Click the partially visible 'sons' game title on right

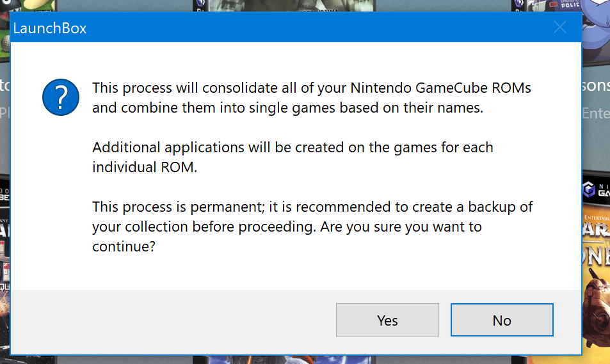[x=596, y=85]
